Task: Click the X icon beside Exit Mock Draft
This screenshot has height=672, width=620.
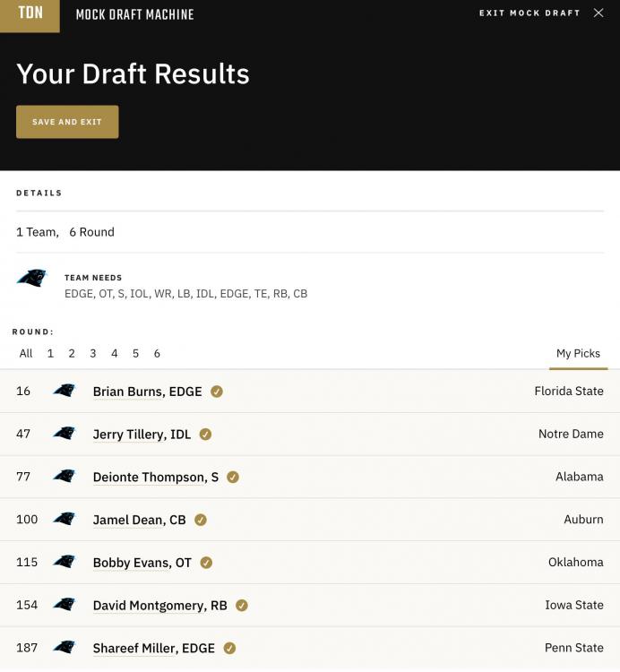Action: 598,13
